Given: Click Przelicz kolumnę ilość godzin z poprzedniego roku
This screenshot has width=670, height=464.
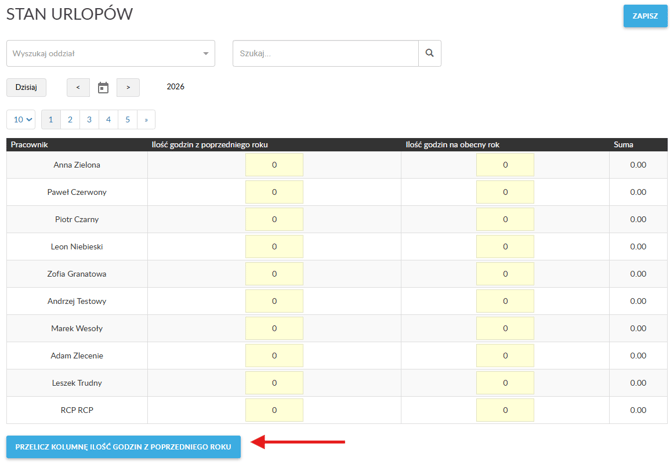Looking at the screenshot, I should 123,447.
